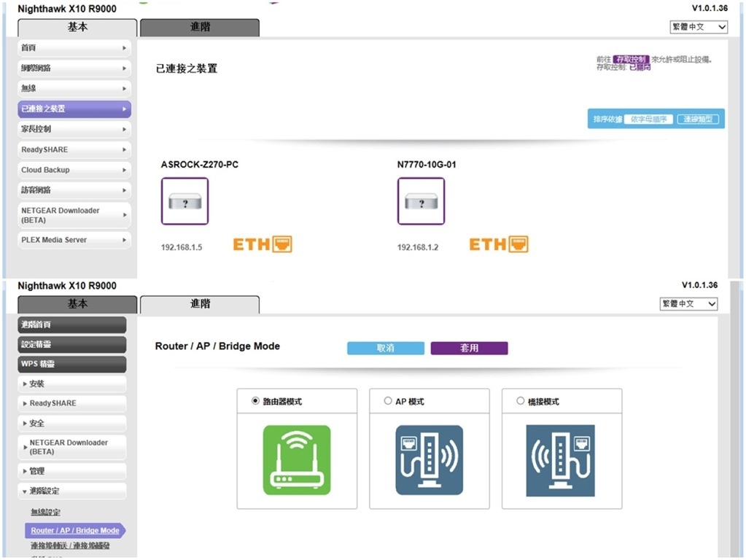The image size is (746, 560).
Task: Open the 進階首頁 button
Action: click(x=72, y=324)
